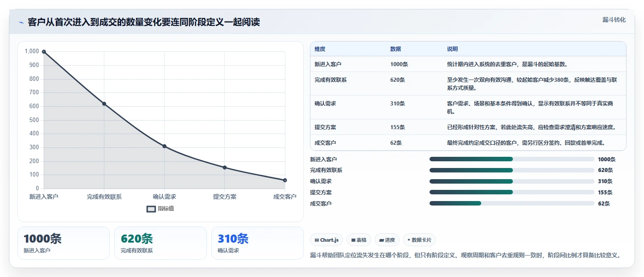Image resolution: width=644 pixels, height=277 pixels.
Task: Click the footer note starting 漏斗帮助团队
Action: click(466, 256)
